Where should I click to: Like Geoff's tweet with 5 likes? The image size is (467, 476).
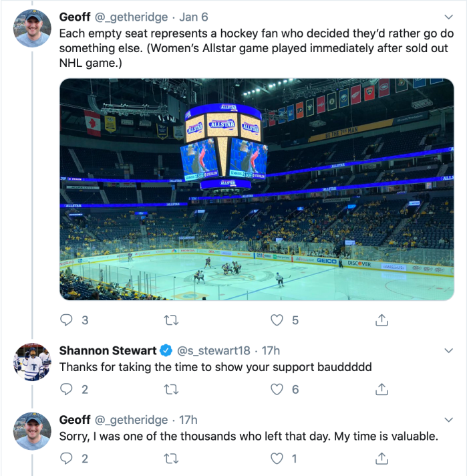[277, 320]
